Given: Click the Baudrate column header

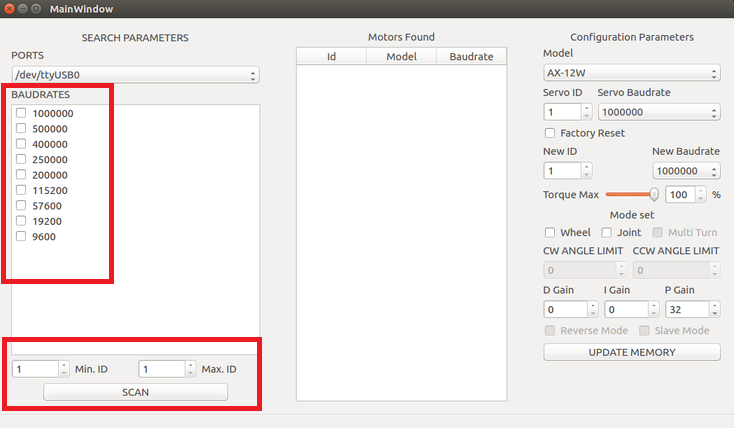Looking at the screenshot, I should [x=471, y=57].
